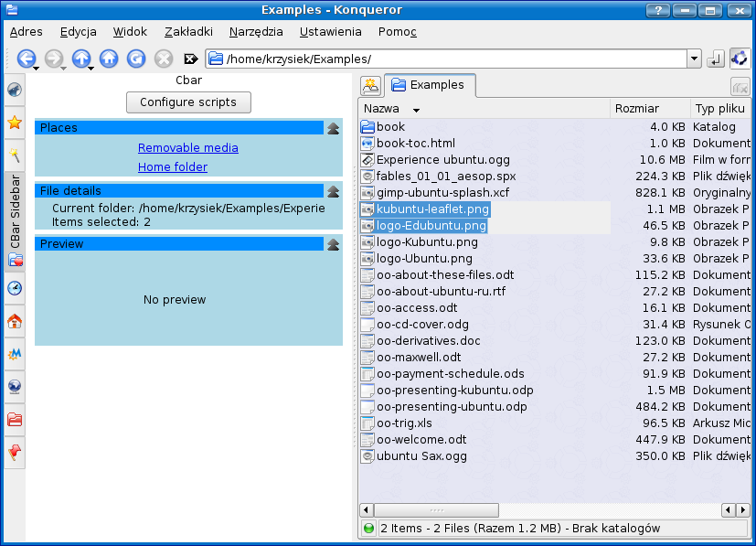Viewport: 756px width, 546px height.
Task: Reload the current folder view
Action: [x=136, y=59]
